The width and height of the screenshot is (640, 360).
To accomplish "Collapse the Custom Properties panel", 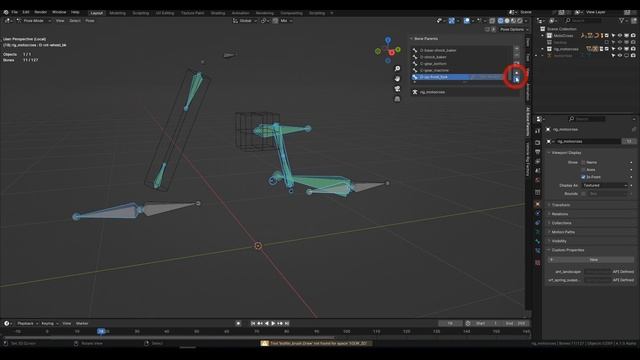I will (x=567, y=250).
